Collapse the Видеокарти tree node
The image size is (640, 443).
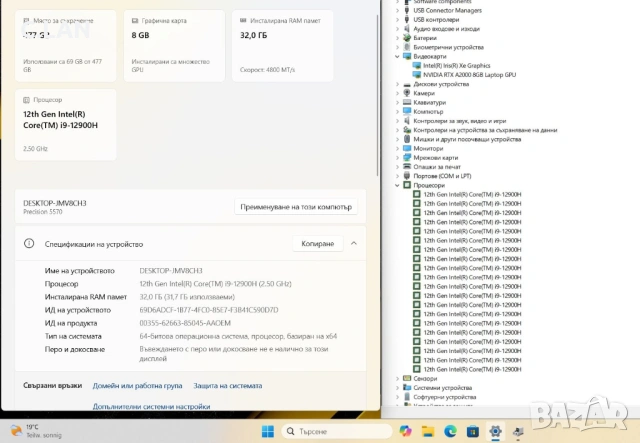point(397,56)
